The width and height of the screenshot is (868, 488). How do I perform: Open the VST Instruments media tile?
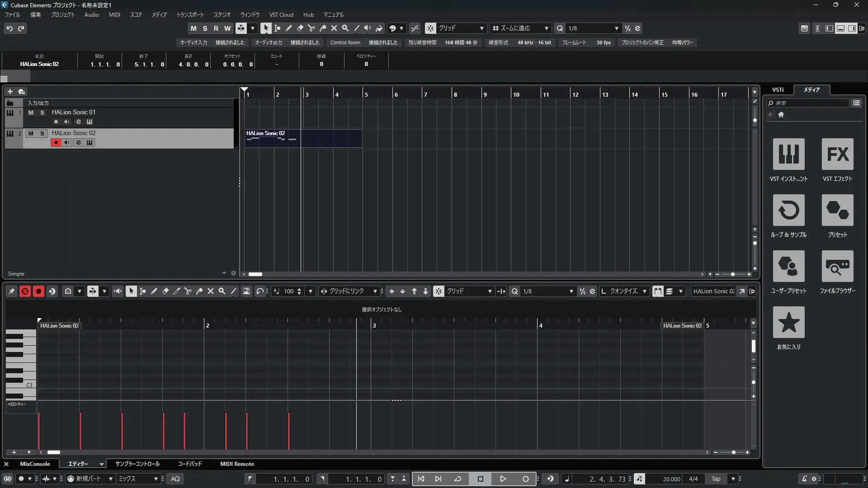788,154
